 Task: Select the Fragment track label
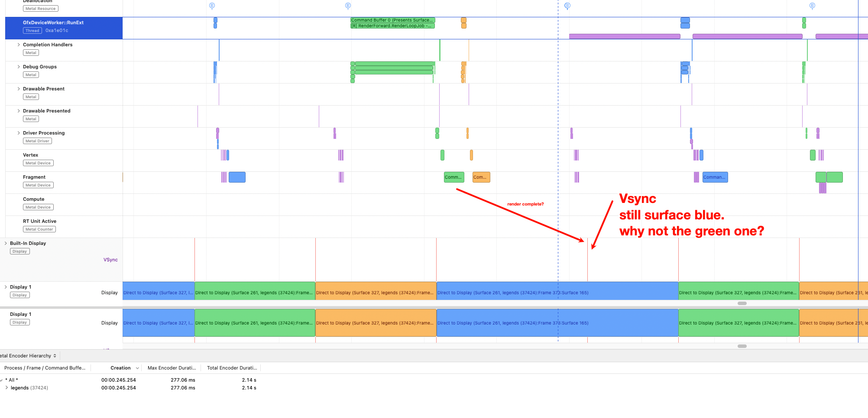point(34,177)
